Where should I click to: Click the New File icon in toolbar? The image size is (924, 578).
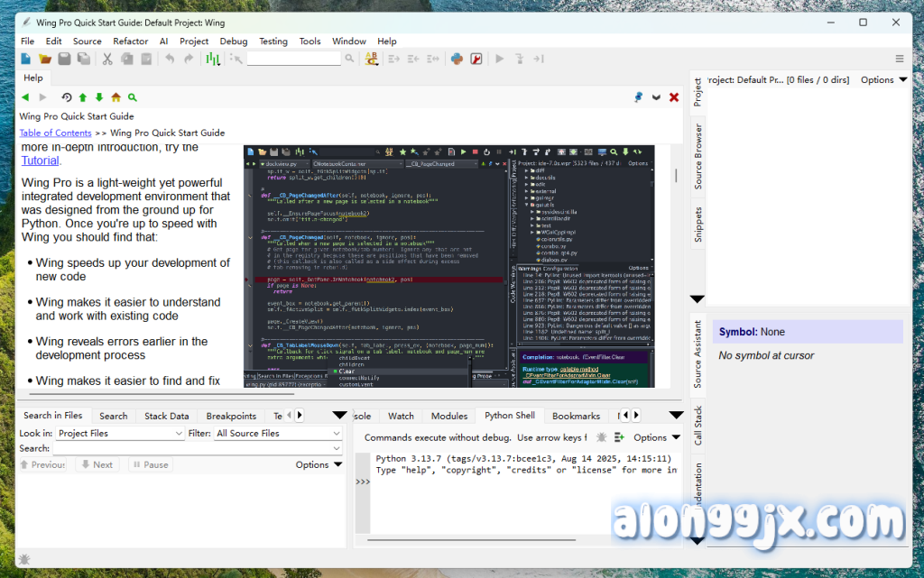pos(26,59)
